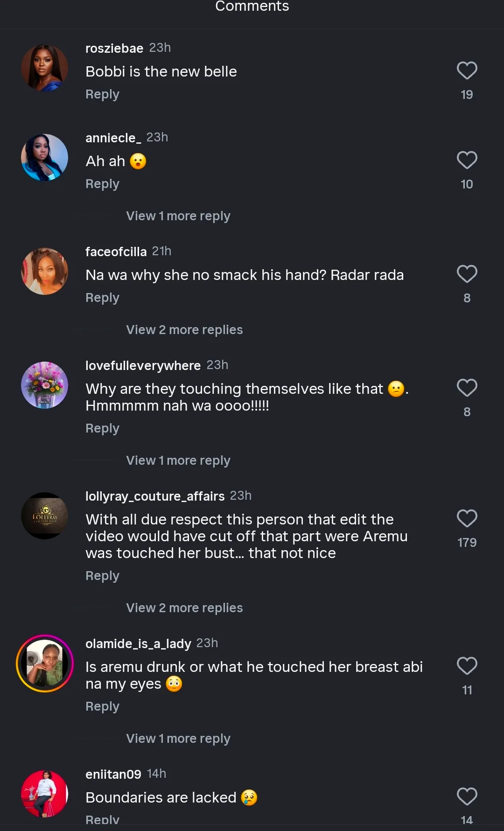Open roszieebae's profile picture

(x=45, y=68)
